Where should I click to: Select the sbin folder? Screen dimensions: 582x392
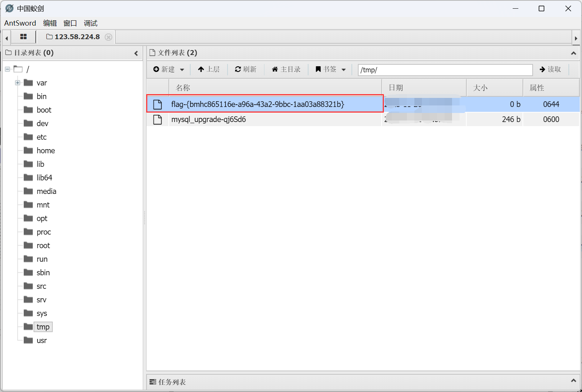point(43,273)
